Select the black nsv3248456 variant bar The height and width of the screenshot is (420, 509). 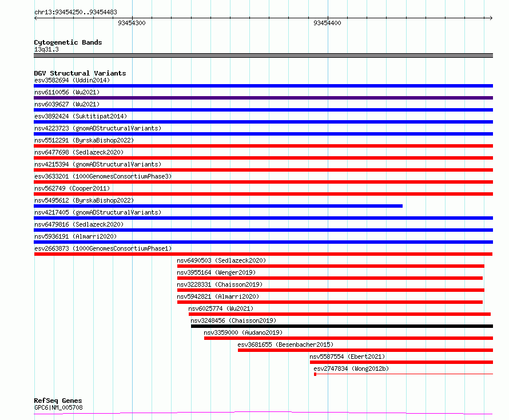point(342,326)
